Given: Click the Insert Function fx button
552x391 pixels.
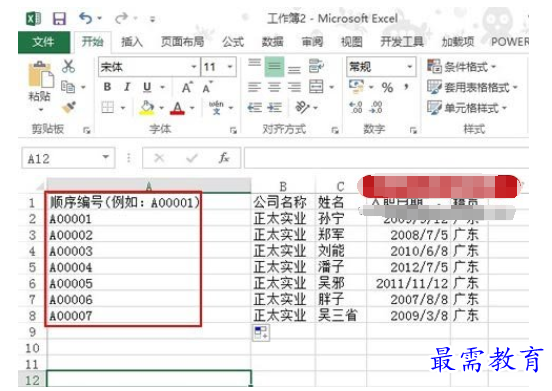Looking at the screenshot, I should [224, 158].
